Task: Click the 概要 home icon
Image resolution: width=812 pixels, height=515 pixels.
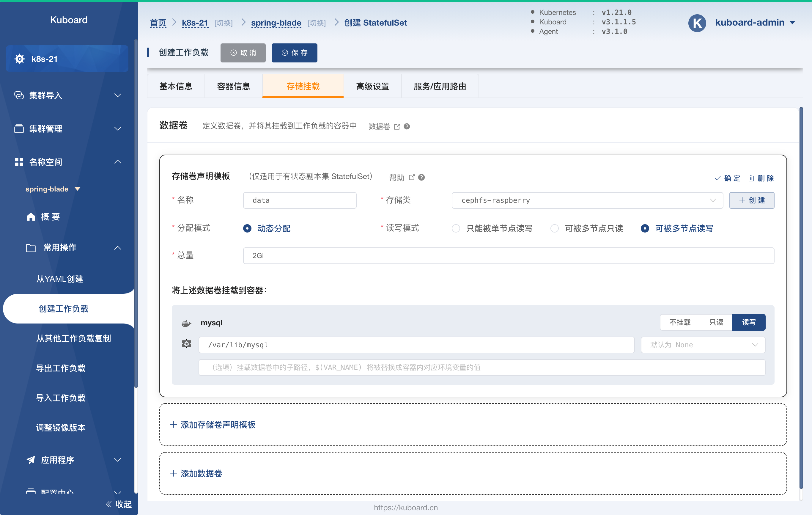Action: point(31,216)
